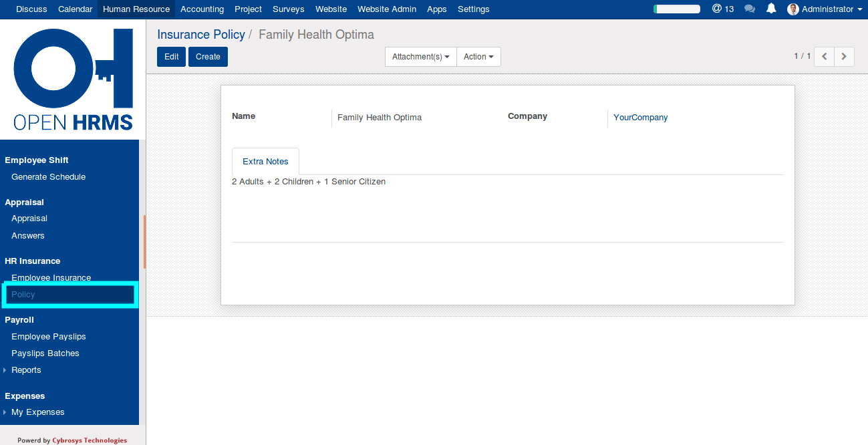
Task: Open Employee Payslips in sidebar
Action: pos(49,337)
